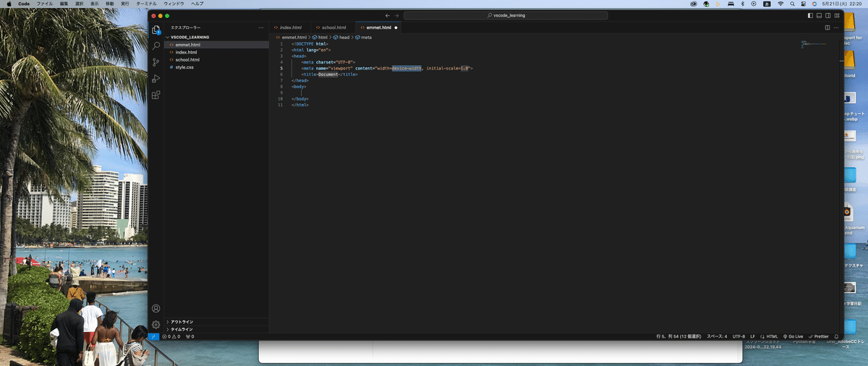The height and width of the screenshot is (366, 868).
Task: Open errors and warnings count in status bar
Action: click(171, 336)
